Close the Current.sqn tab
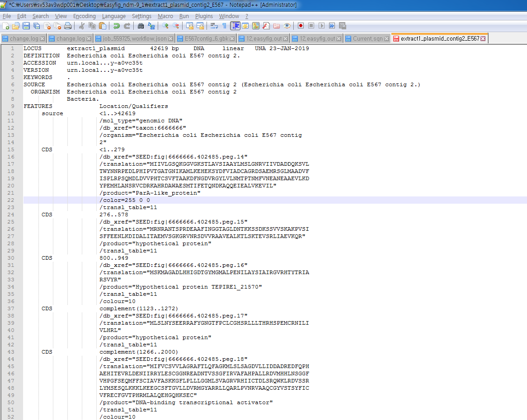Viewport: 527px width, 420px height. (386, 38)
